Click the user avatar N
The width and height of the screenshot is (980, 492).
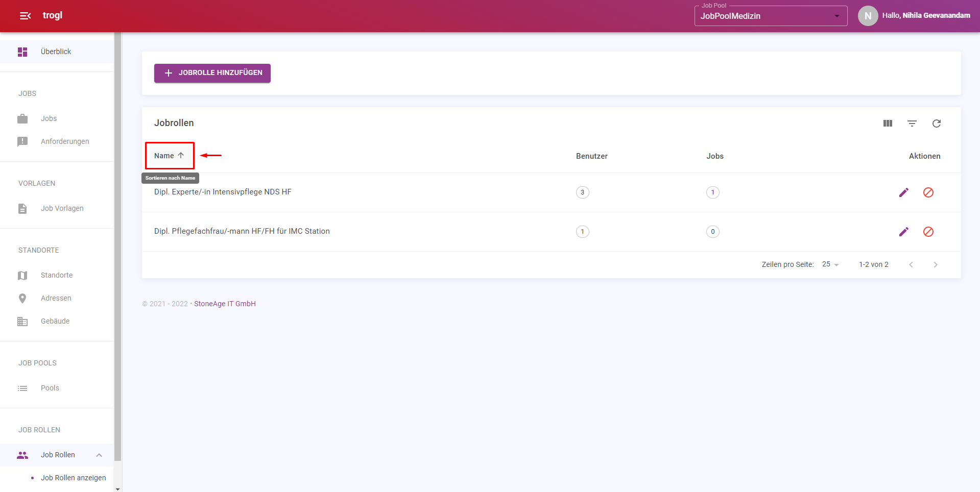point(868,16)
